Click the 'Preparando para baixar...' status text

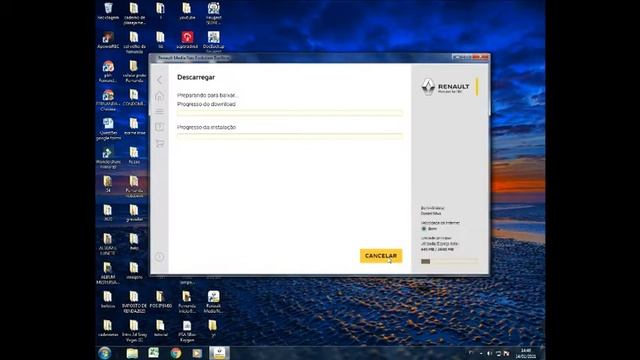pyautogui.click(x=208, y=95)
